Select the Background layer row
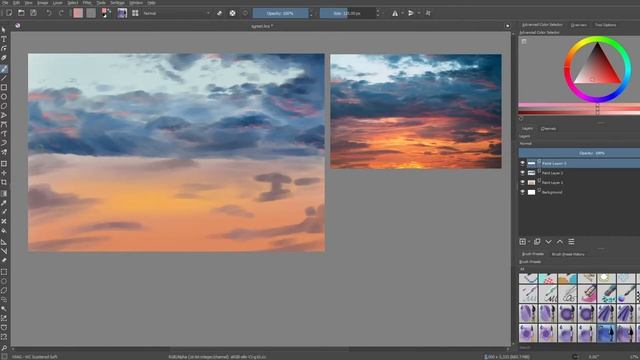The width and height of the screenshot is (640, 360). click(579, 192)
